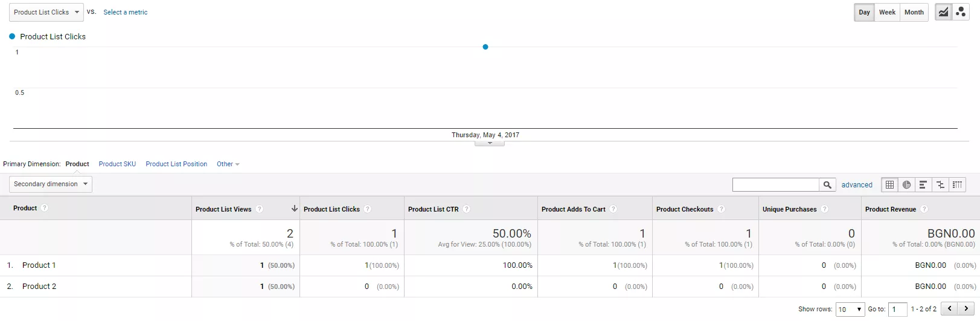Set the graph interval to Month

914,12
